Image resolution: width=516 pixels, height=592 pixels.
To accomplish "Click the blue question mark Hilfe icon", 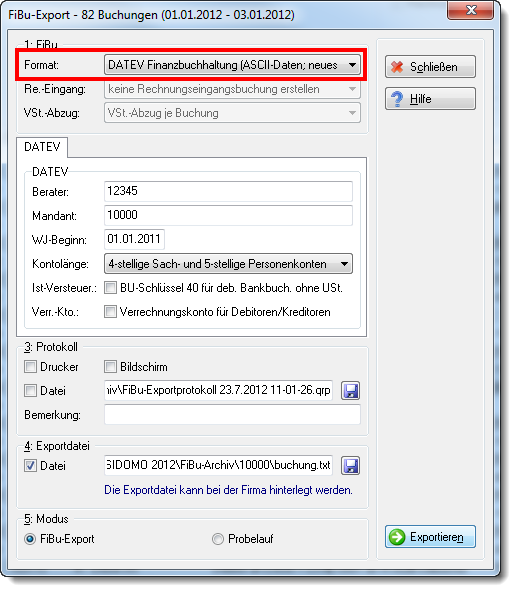I will coord(397,99).
